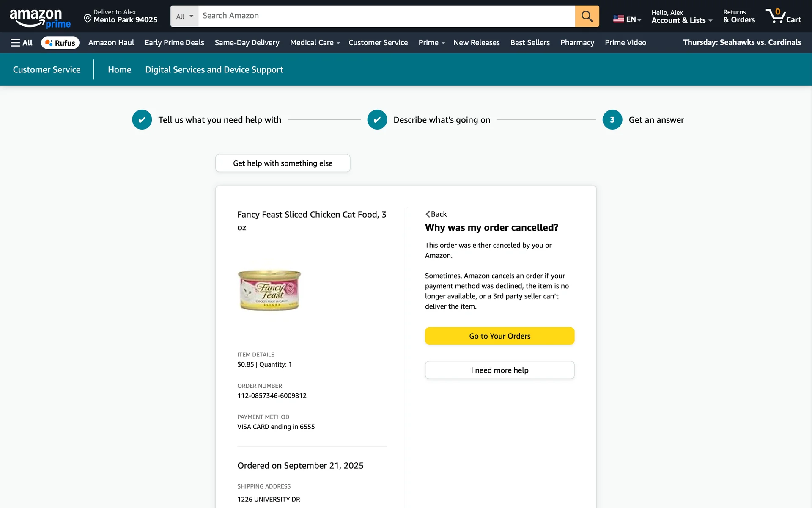Click the step 3 Get an answer circle
The width and height of the screenshot is (812, 508).
(x=612, y=120)
